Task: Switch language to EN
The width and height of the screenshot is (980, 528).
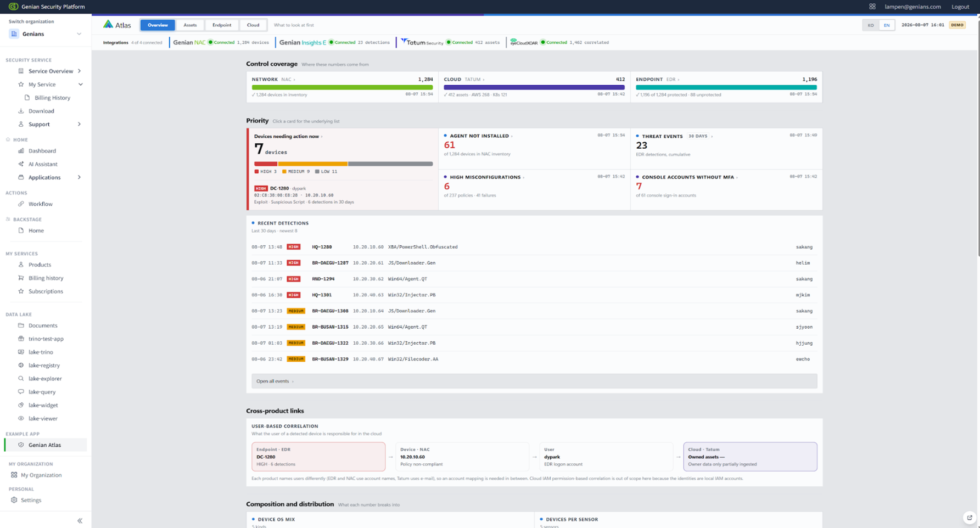Action: pos(887,25)
